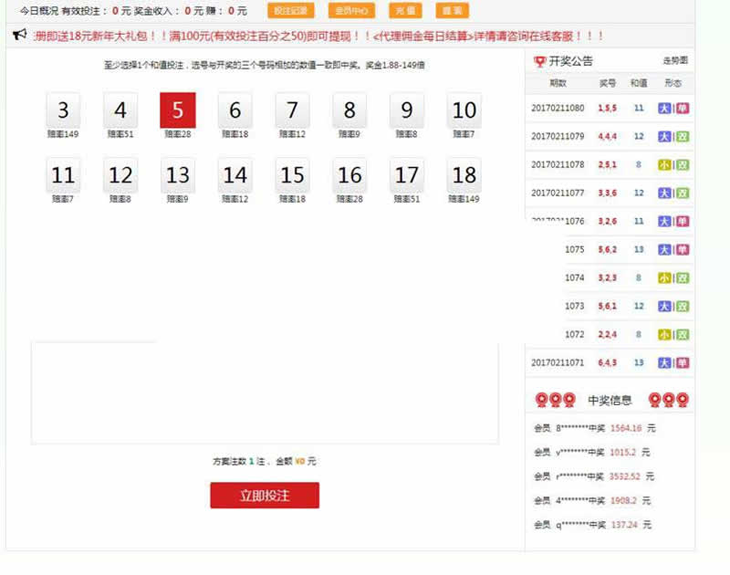
Task: Click the 小 badge on draw 20170211078
Action: click(665, 165)
